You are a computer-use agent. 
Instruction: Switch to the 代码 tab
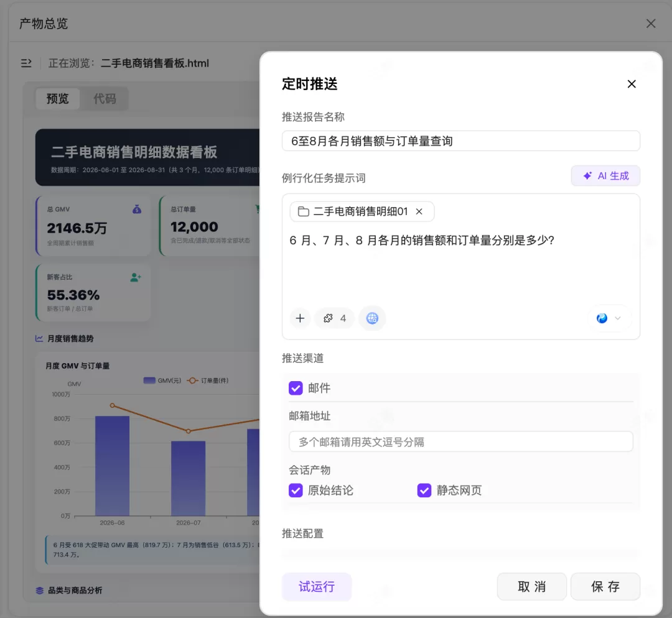tap(105, 98)
